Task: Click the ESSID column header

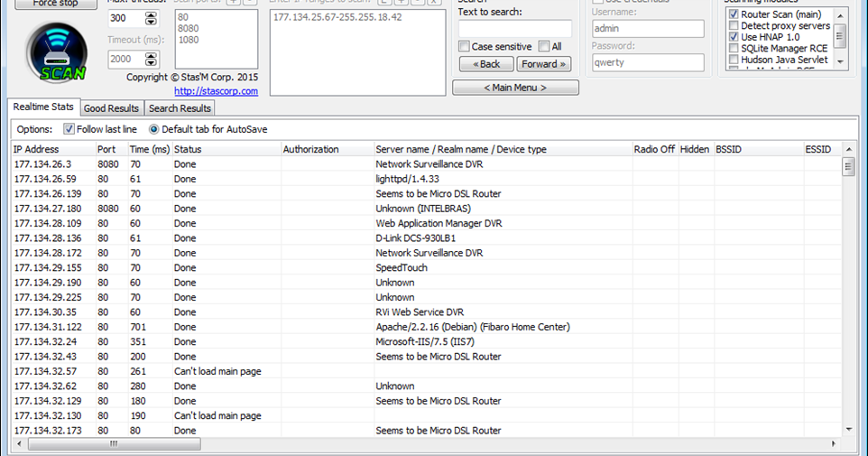Action: point(823,149)
